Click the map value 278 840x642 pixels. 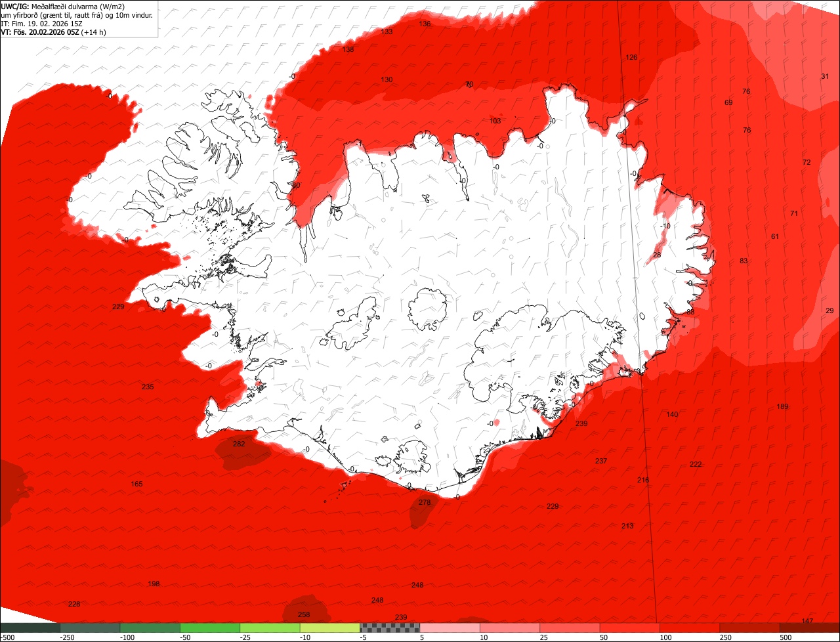425,503
